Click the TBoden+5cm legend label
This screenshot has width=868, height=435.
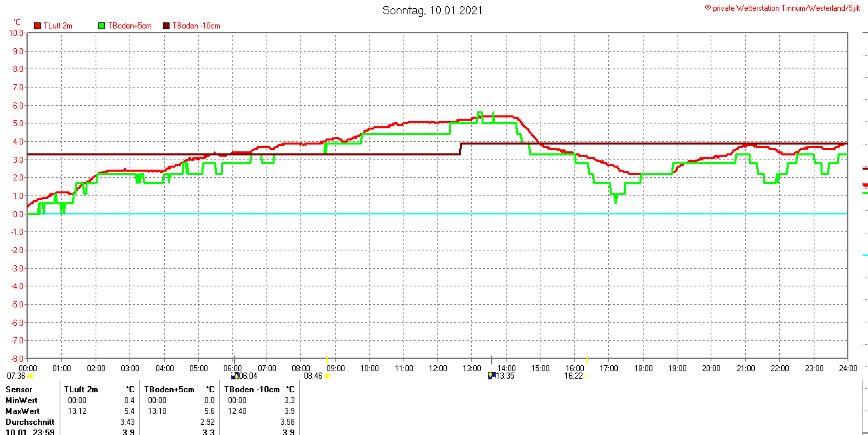[x=130, y=26]
